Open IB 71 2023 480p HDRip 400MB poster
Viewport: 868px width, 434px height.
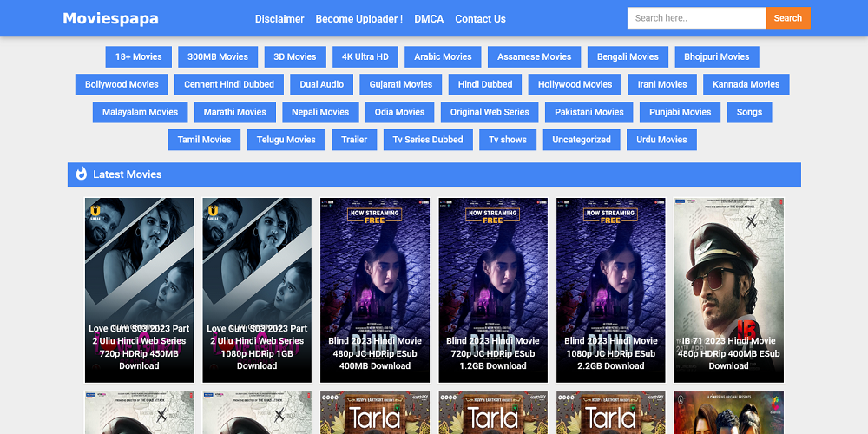pyautogui.click(x=729, y=290)
